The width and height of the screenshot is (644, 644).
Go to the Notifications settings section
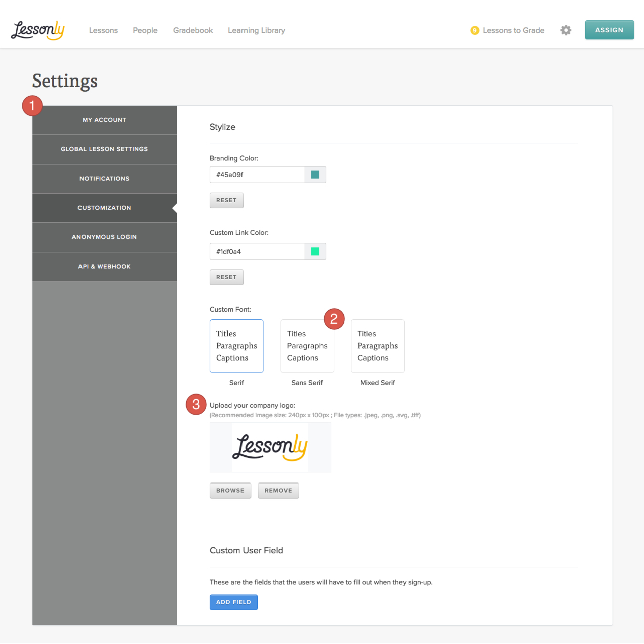pos(104,178)
